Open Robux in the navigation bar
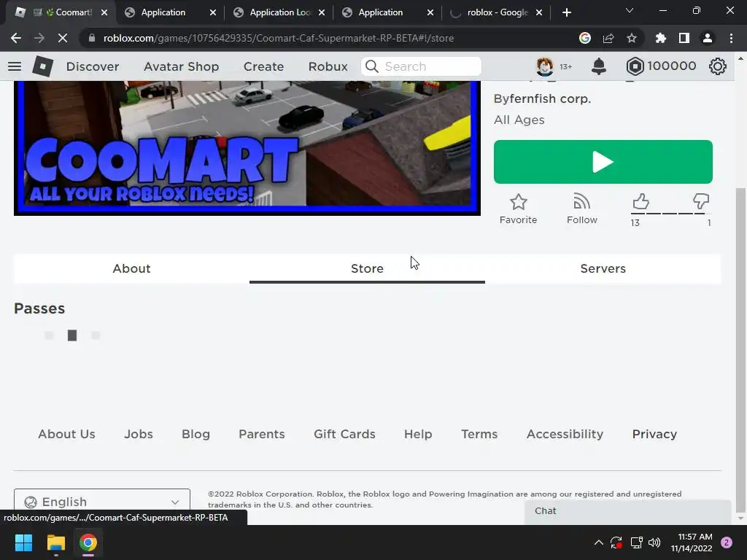Screen dimensions: 747x560 pyautogui.click(x=328, y=66)
